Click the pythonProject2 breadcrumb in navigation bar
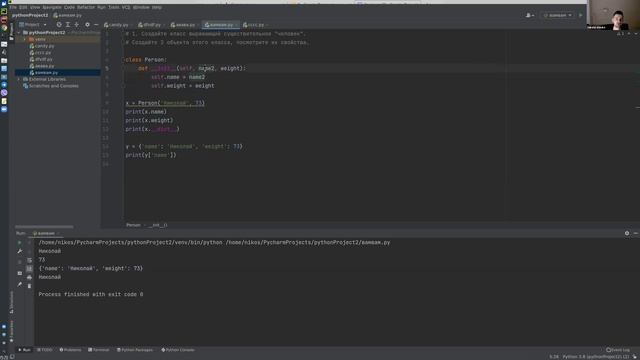The height and width of the screenshot is (360, 640). click(30, 15)
